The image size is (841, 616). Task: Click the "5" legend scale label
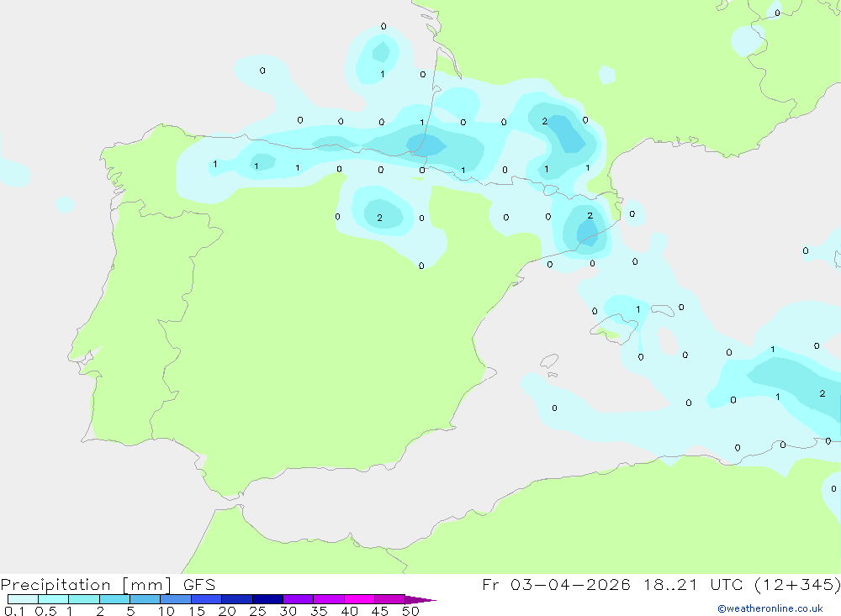click(x=130, y=611)
